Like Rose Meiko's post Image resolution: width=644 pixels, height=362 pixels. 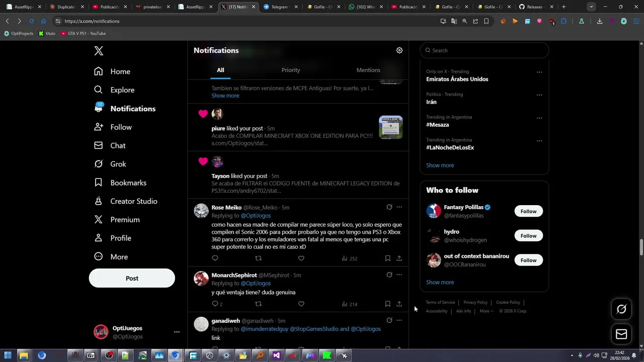[301, 258]
